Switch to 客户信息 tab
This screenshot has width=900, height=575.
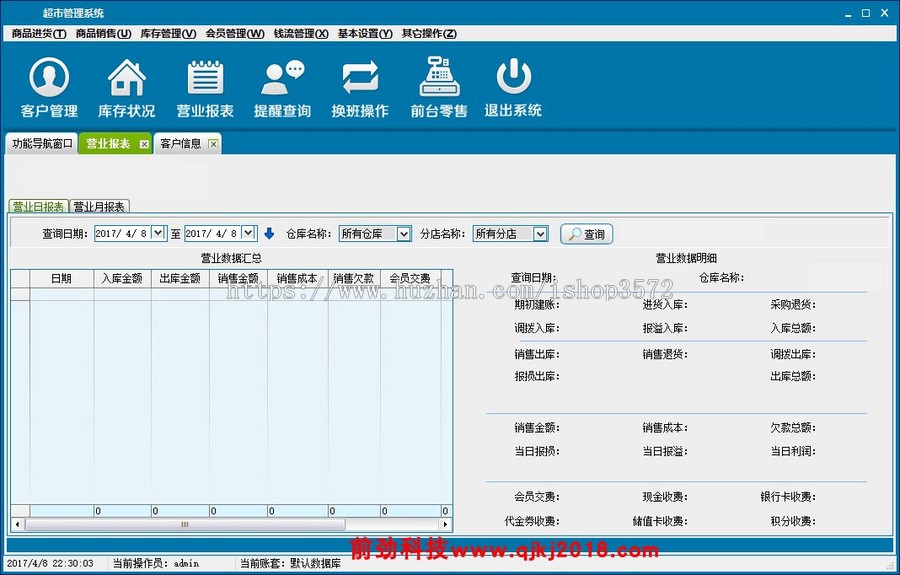pos(181,143)
